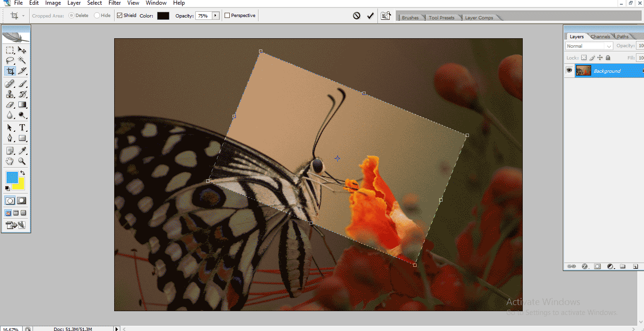
Task: Click the shield Color black swatch
Action: pyautogui.click(x=163, y=16)
